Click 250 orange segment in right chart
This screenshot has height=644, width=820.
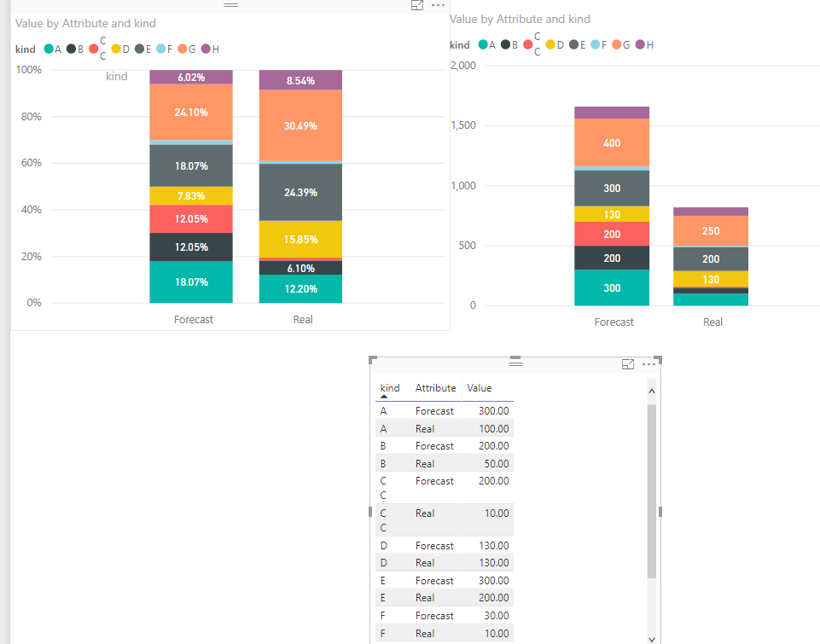710,230
